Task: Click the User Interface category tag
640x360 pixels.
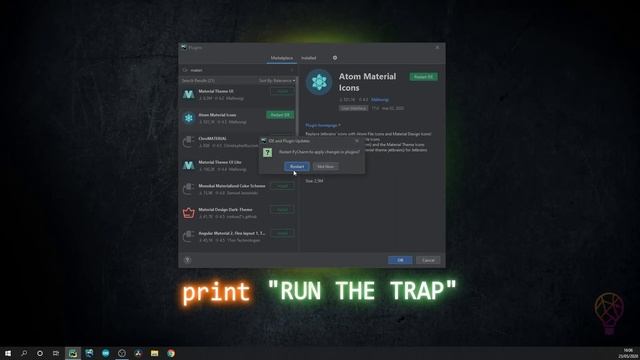Action: click(x=353, y=108)
